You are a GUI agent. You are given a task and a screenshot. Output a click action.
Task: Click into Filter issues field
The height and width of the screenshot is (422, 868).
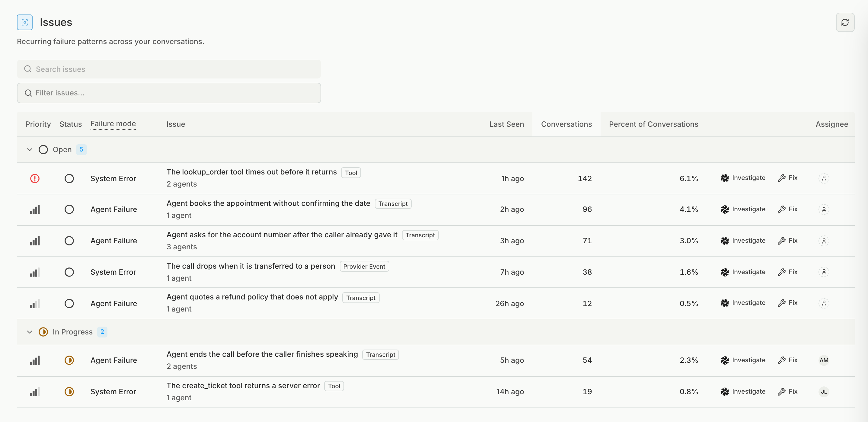pyautogui.click(x=169, y=93)
